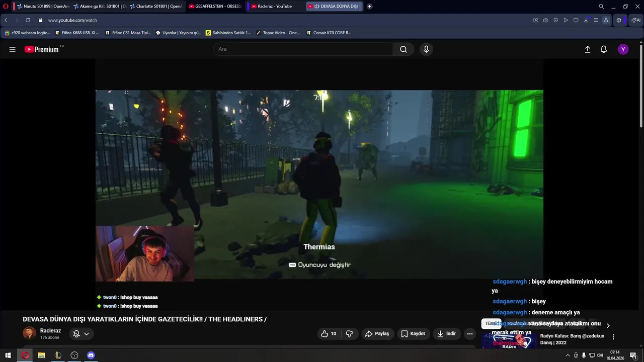This screenshot has height=362, width=644.
Task: Open c920 webcam logite bookmark
Action: point(28,33)
